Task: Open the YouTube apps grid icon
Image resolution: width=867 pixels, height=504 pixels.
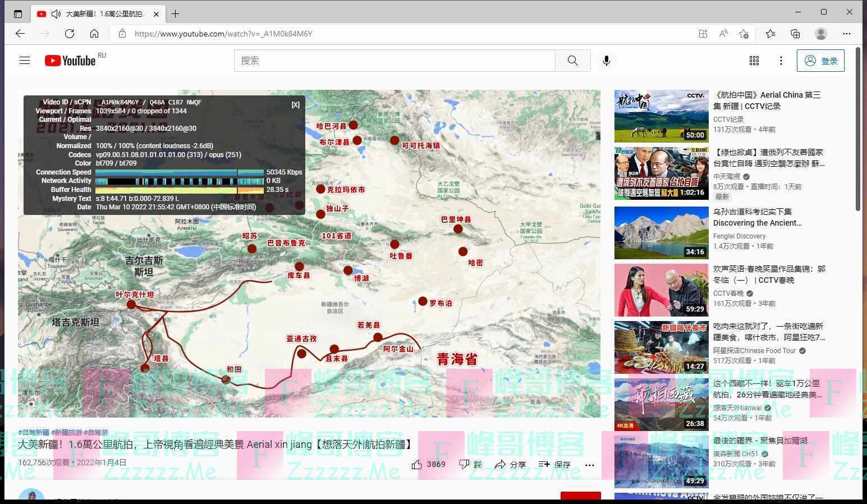Action: tap(754, 61)
